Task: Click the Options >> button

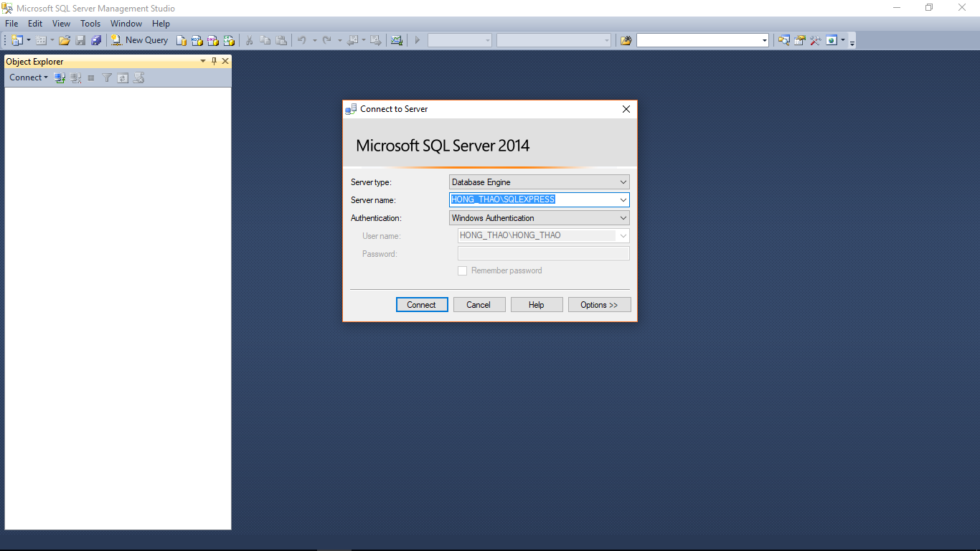Action: tap(600, 305)
